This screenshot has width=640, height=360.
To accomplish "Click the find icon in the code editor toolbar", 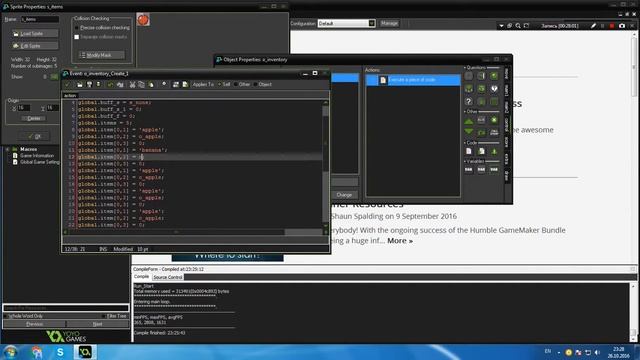I will 164,84.
